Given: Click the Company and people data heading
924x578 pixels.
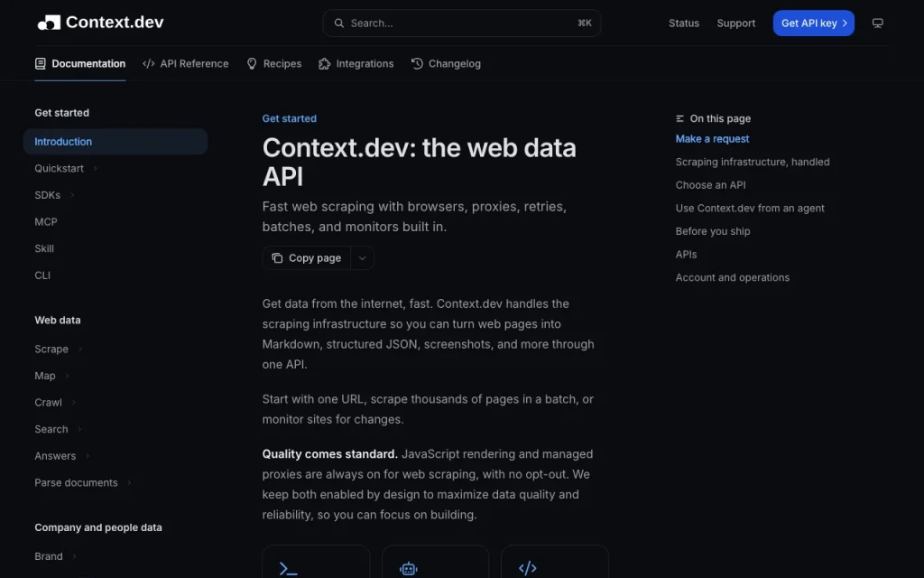Looking at the screenshot, I should click(98, 527).
